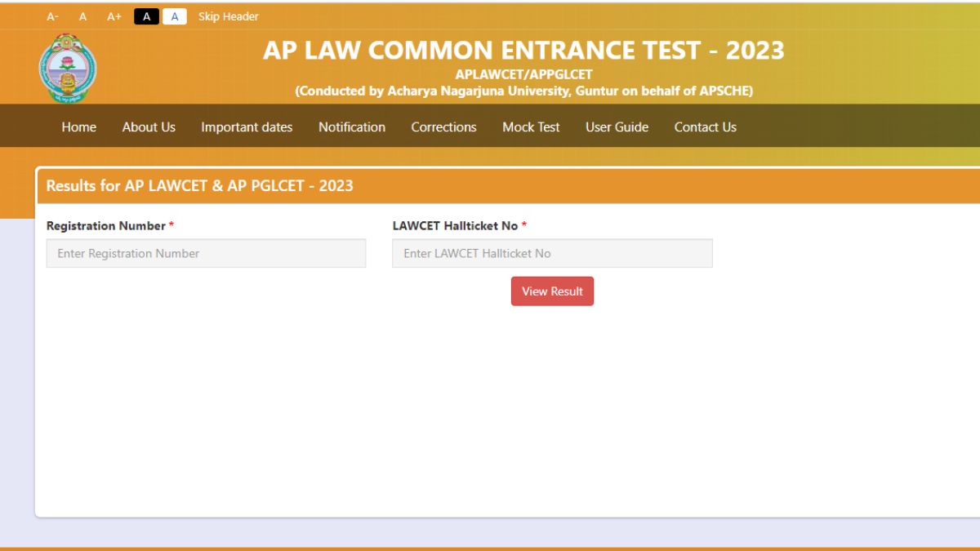
Task: Click the AP LAW COMMON ENTRANCE TEST - 2023 title
Action: 523,51
